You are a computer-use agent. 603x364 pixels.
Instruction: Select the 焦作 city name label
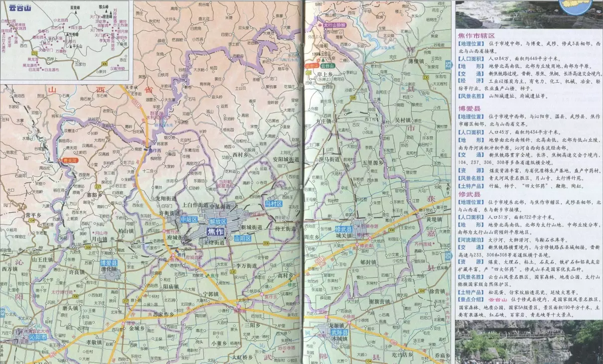(x=216, y=232)
